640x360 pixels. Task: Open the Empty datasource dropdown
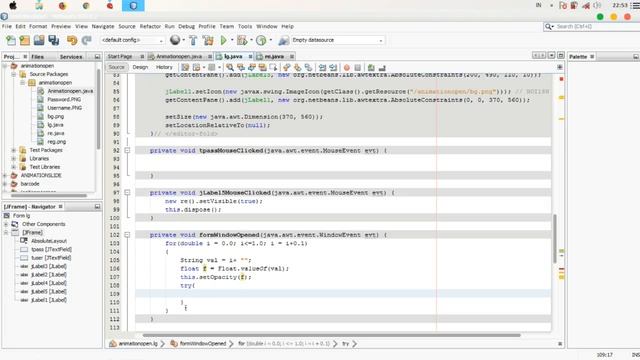click(x=381, y=40)
